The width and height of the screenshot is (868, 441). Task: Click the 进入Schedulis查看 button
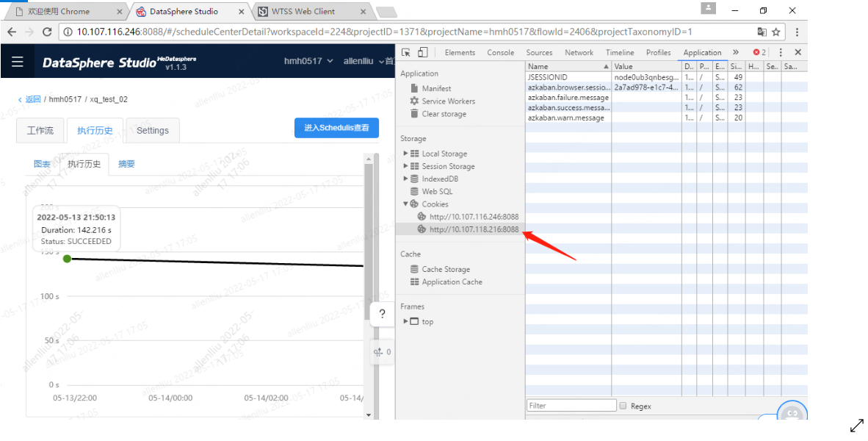click(336, 127)
